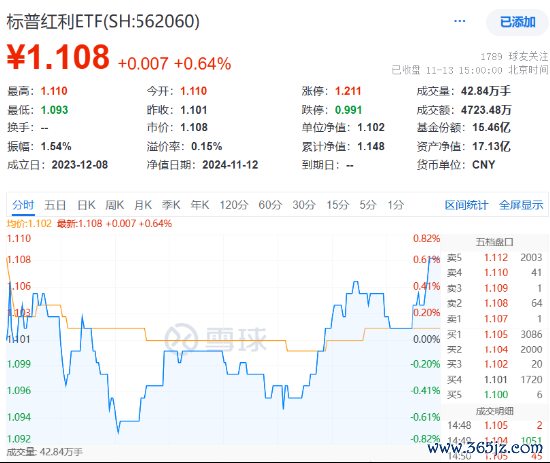This screenshot has width=550, height=463.
Task: Select the 卖4 1.110 order row
Action: [495, 273]
